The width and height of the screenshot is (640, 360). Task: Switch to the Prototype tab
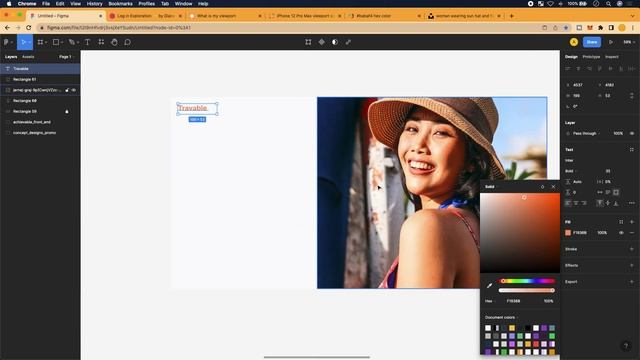click(591, 57)
